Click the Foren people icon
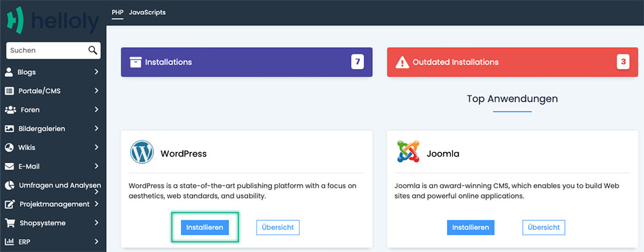 pos(10,110)
